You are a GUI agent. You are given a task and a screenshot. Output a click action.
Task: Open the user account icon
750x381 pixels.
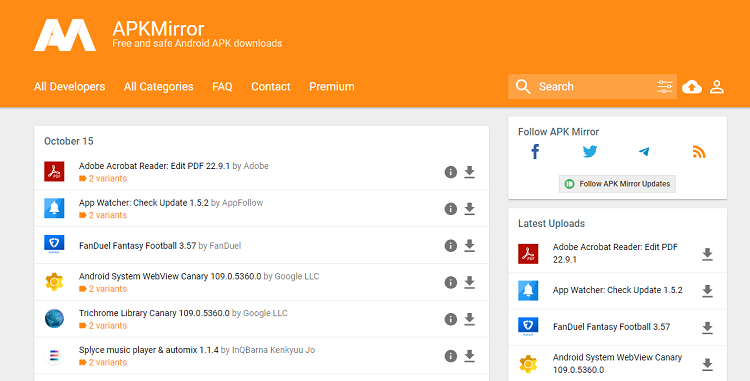[x=717, y=87]
